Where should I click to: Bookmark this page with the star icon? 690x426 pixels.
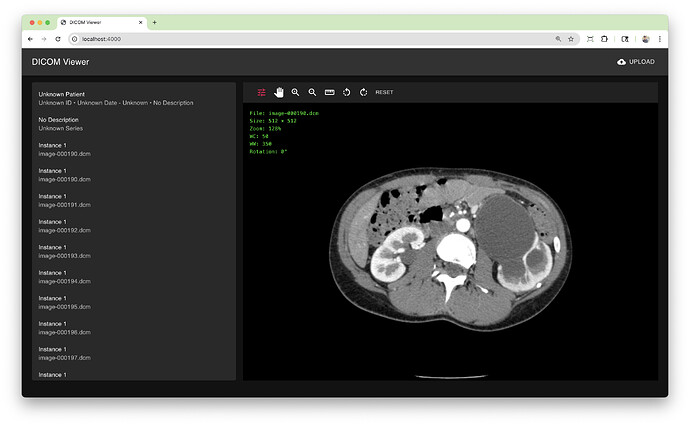tap(571, 39)
